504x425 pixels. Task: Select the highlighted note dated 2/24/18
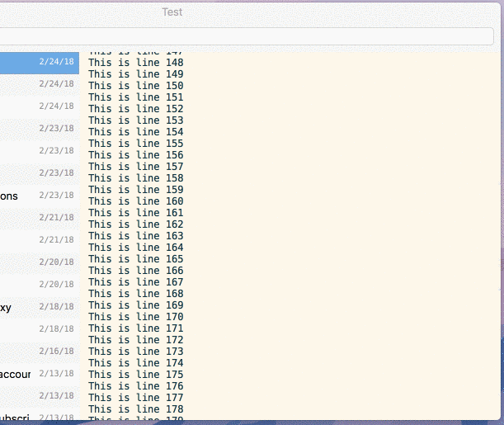point(40,63)
